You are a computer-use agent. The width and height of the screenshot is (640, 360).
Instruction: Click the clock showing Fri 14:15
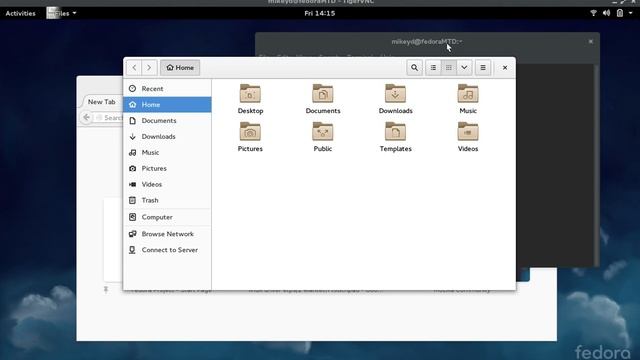pyautogui.click(x=320, y=13)
